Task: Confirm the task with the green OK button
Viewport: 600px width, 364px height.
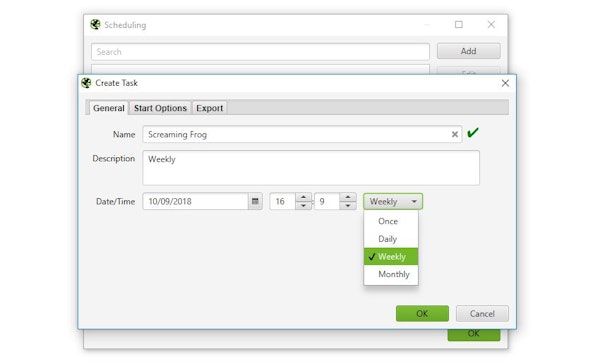Action: tap(422, 313)
